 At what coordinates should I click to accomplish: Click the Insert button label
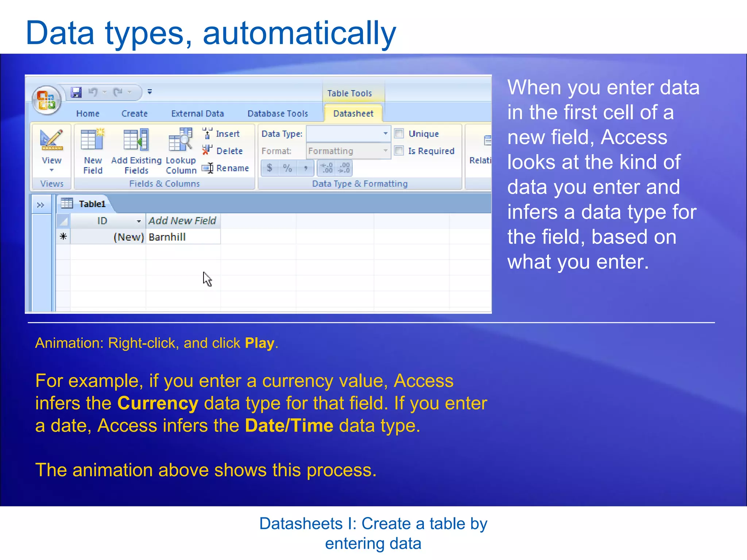click(x=228, y=134)
